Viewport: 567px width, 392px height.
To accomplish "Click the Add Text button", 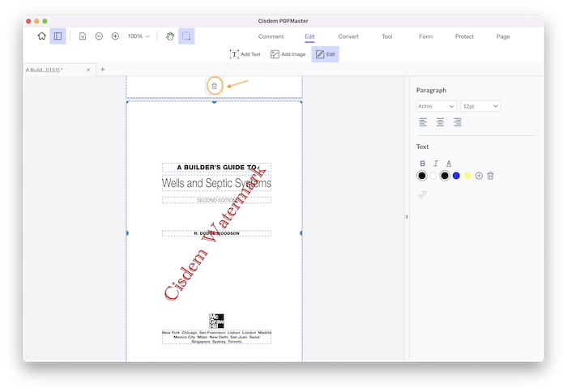I will click(245, 54).
